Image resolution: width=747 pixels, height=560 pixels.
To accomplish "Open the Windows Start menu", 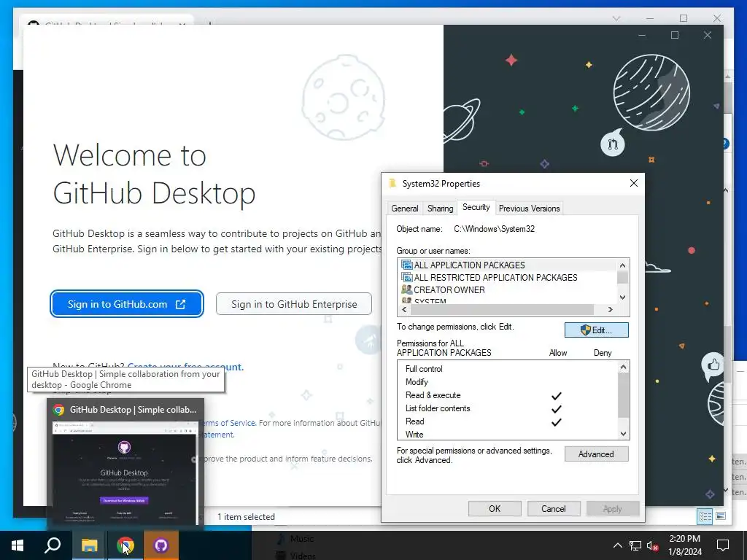I will 18,545.
